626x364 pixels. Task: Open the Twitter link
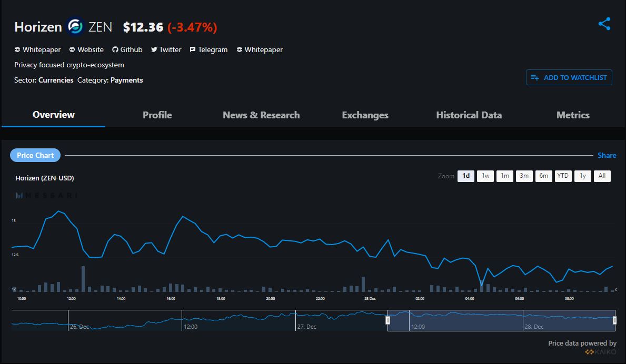166,49
